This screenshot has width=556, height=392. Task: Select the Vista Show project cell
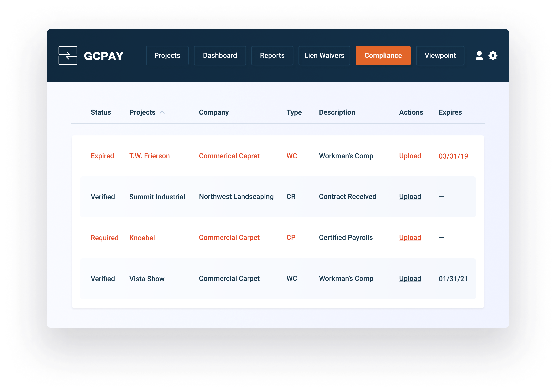coord(147,279)
